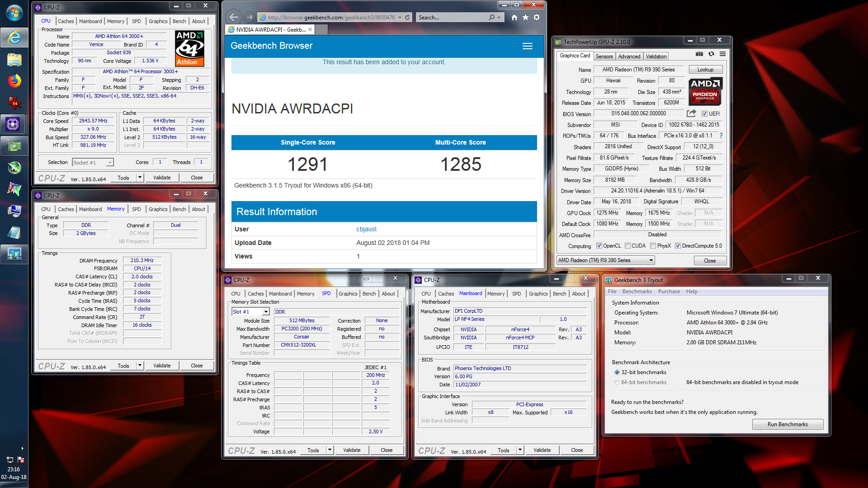This screenshot has height=488, width=868.
Task: Open the GPU-Z hamburger menu
Action: [x=722, y=54]
